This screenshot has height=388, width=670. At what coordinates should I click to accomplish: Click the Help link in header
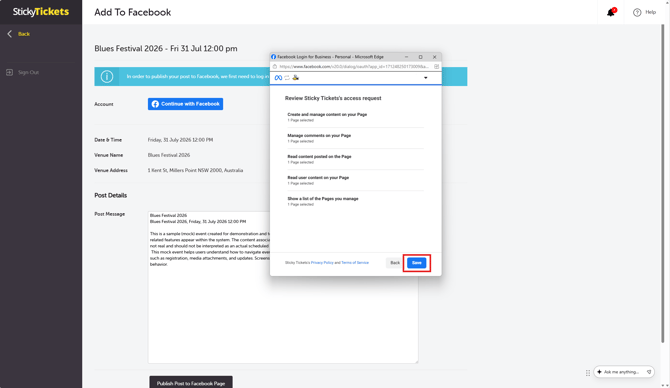click(650, 12)
